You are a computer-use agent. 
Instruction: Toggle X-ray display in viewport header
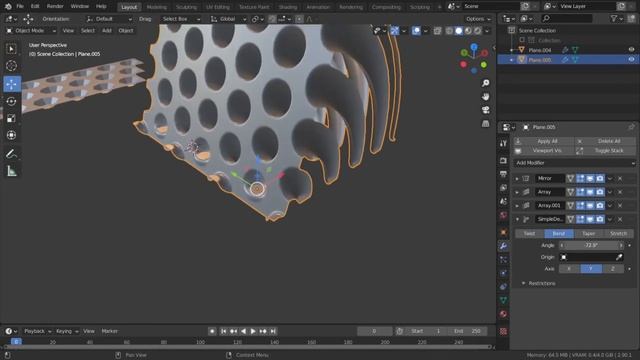coord(437,31)
